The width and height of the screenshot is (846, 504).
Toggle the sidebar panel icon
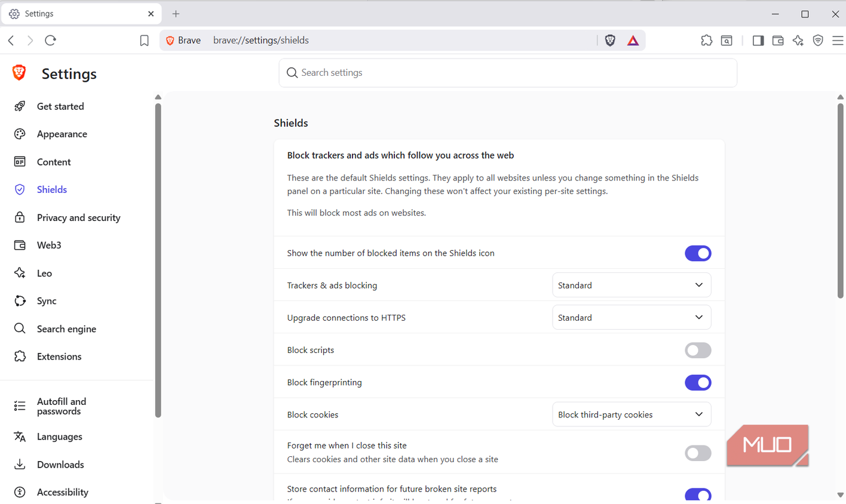758,41
